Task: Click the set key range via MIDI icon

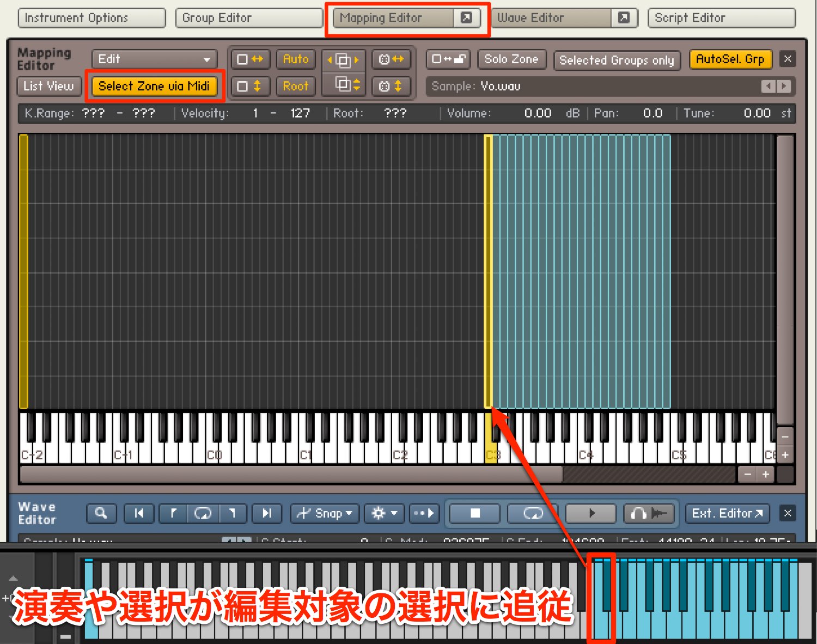Action: (251, 59)
